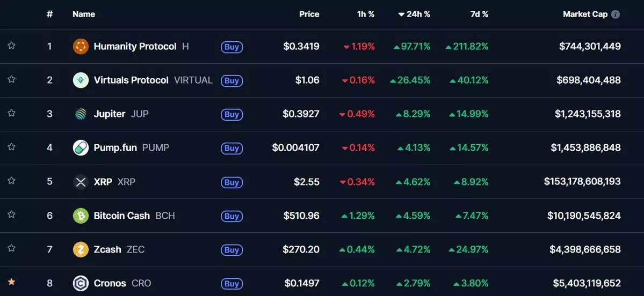Click the Cronos coin logo
Image resolution: width=644 pixels, height=296 pixels.
point(81,283)
